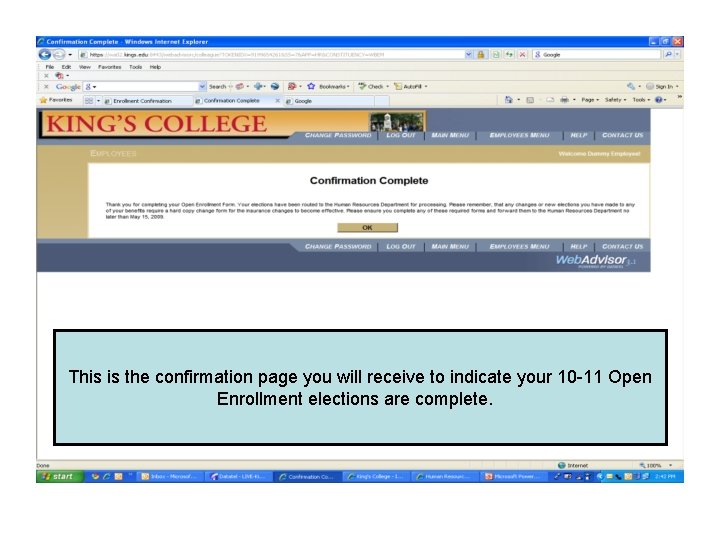Screen dimensions: 720x540
Task: Open the Datatel taskbar item
Action: (239, 477)
